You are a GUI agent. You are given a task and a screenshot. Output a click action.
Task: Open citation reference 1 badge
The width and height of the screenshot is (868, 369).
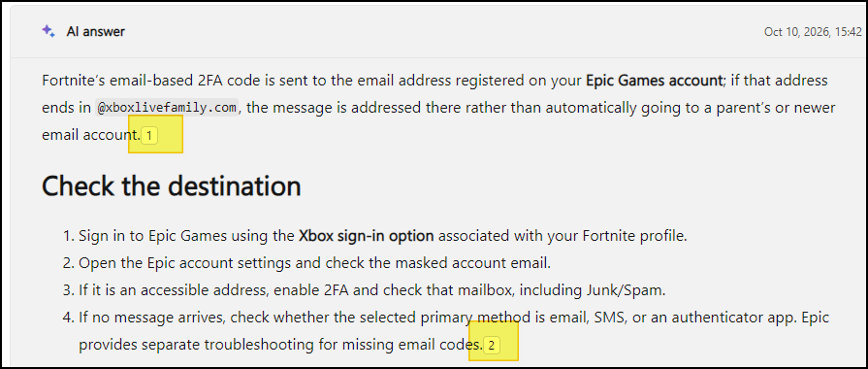pyautogui.click(x=149, y=136)
